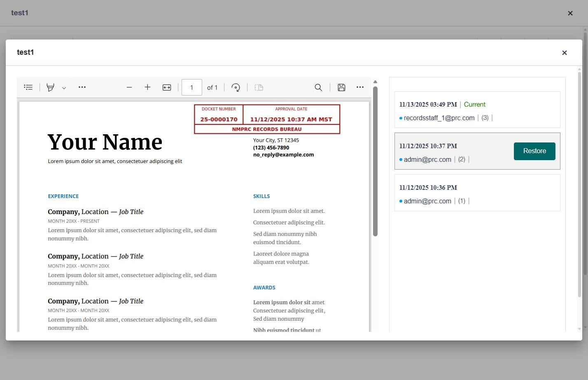Open more options beside the highlighter dropdown
The width and height of the screenshot is (588, 380).
point(82,87)
